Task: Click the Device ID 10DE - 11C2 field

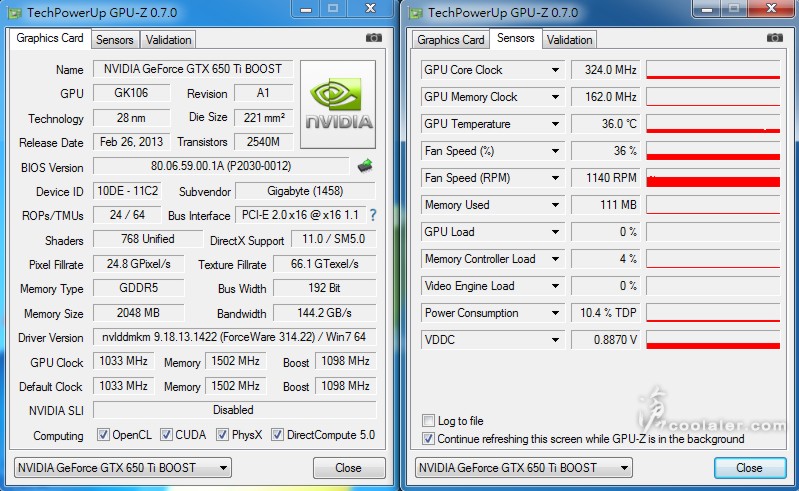Action: [127, 191]
